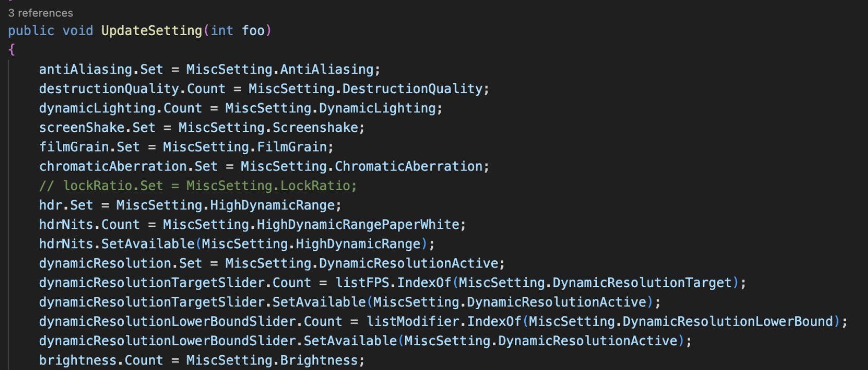Click hdrNits.SetAvailable method call

(x=117, y=244)
